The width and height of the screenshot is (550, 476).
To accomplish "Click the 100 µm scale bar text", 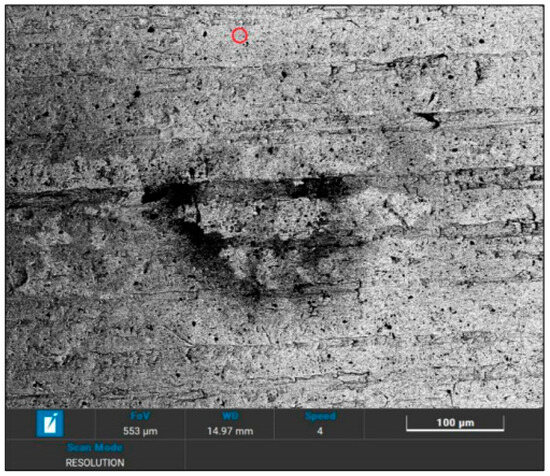I will [x=455, y=422].
